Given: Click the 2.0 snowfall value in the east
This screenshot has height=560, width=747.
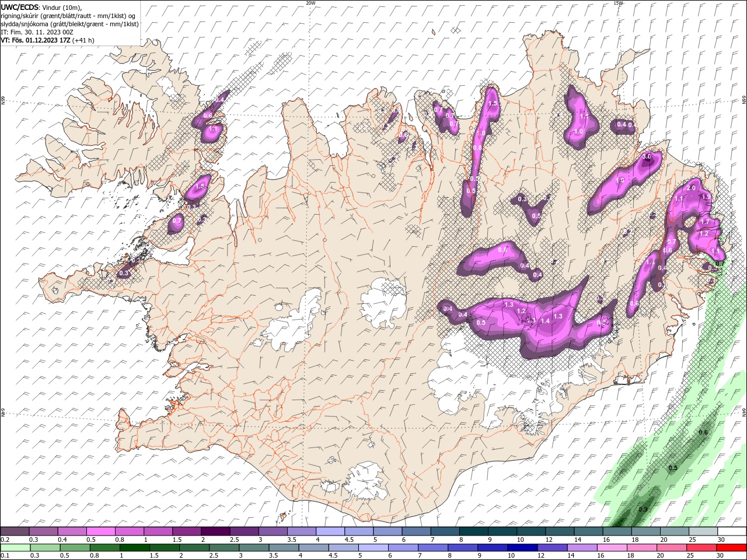Looking at the screenshot, I should click(x=690, y=188).
